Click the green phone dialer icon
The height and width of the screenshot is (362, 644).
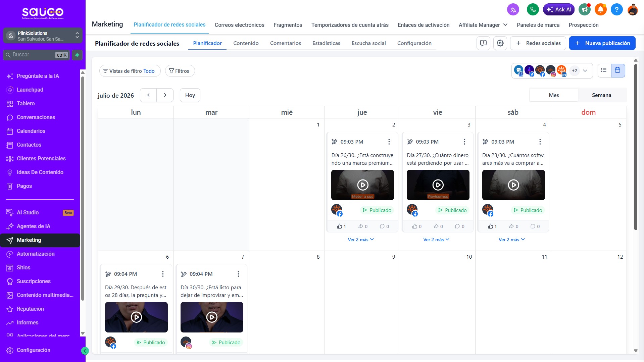point(533,9)
